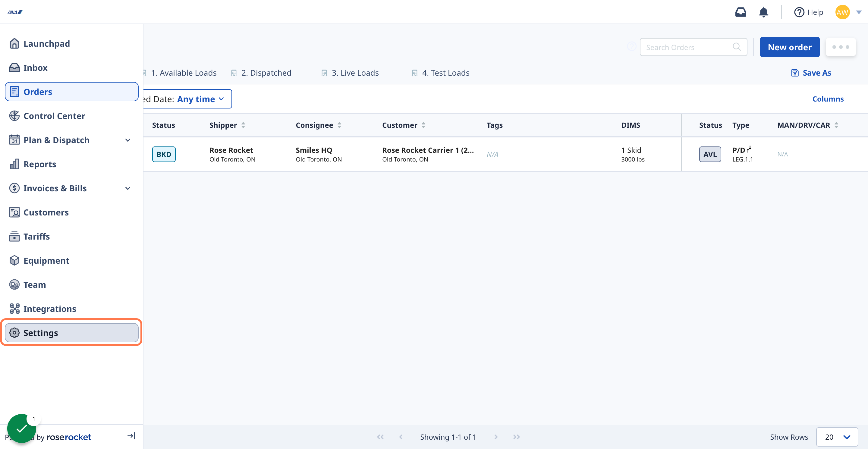Open Tariffs page
Image resolution: width=868 pixels, height=449 pixels.
click(x=71, y=237)
